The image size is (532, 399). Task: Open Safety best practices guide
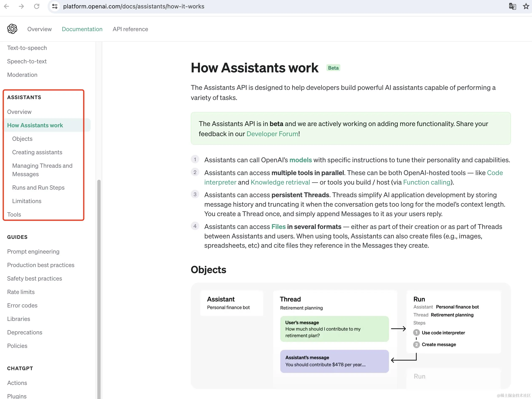click(x=34, y=278)
